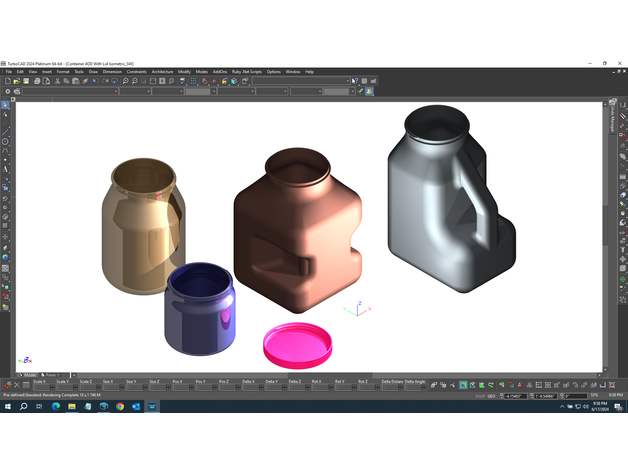This screenshot has height=472, width=628.
Task: Open the Modify menu
Action: click(x=184, y=72)
